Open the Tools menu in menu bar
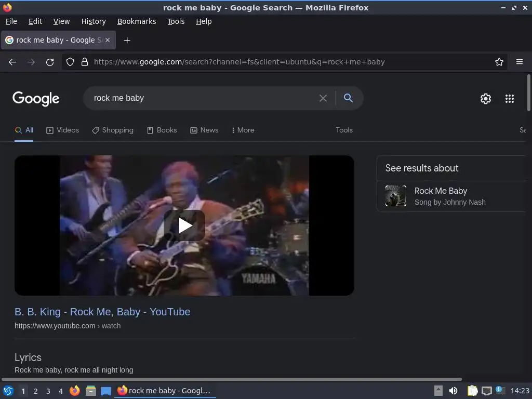Screen dimensions: 532x399 coord(176,21)
